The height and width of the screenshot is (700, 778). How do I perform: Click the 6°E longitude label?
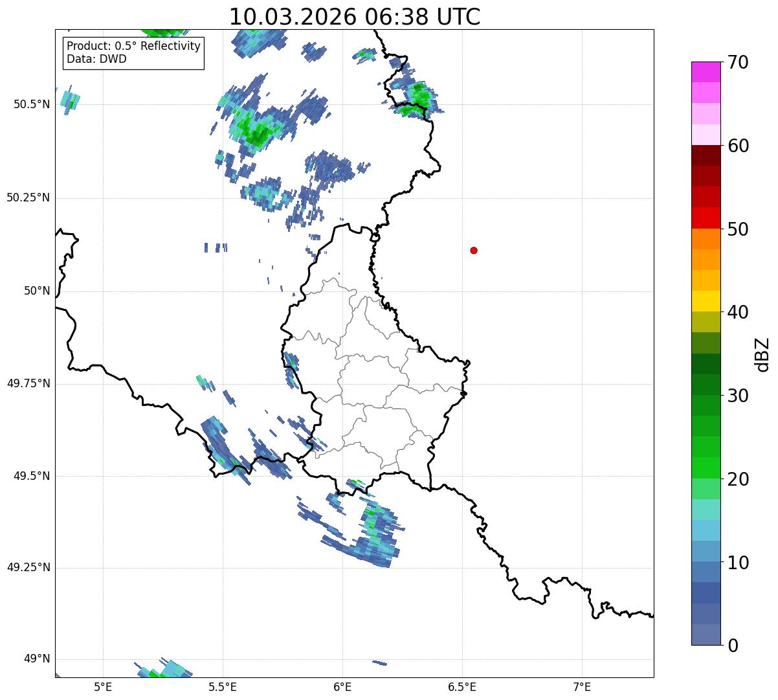coord(342,686)
